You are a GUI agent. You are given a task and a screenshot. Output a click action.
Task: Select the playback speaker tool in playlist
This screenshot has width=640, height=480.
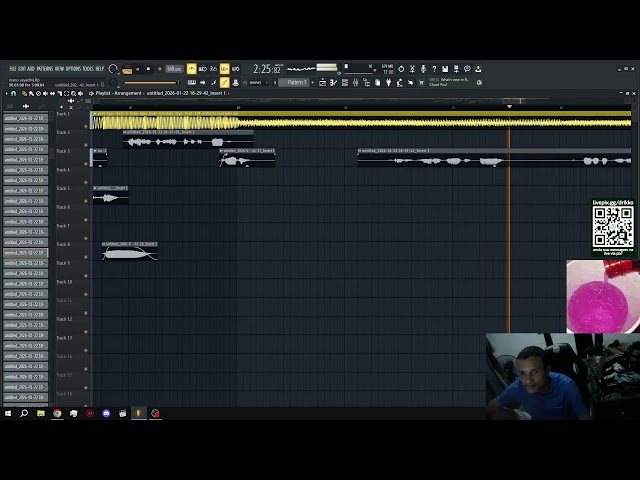coord(80,93)
